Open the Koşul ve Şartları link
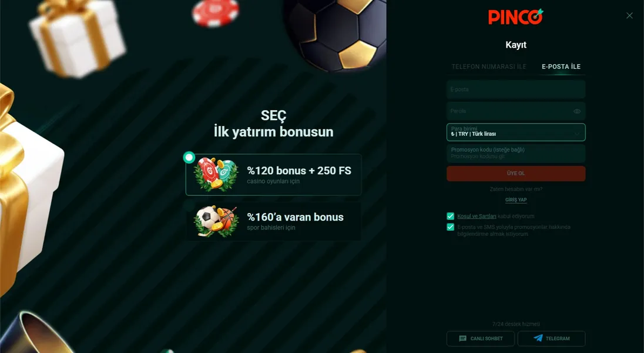 tap(477, 216)
